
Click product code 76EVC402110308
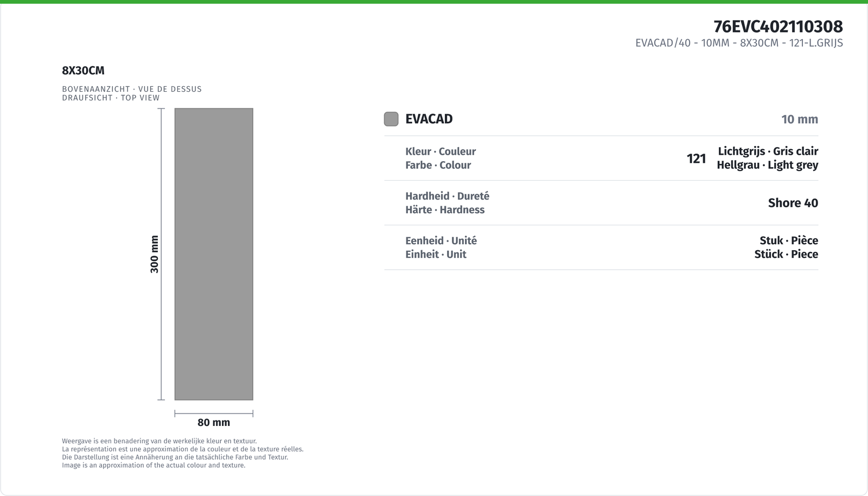coord(778,26)
